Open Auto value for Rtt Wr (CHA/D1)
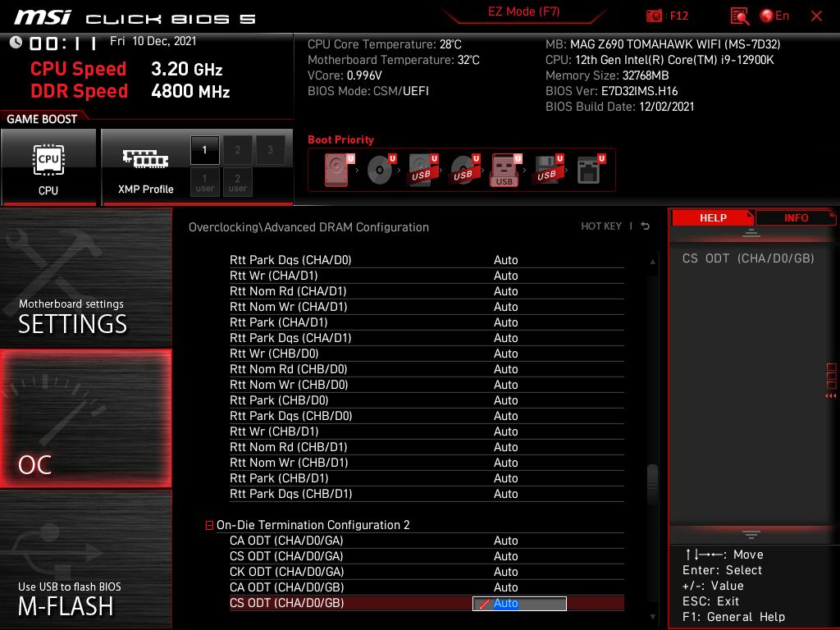This screenshot has width=840, height=630. click(505, 276)
